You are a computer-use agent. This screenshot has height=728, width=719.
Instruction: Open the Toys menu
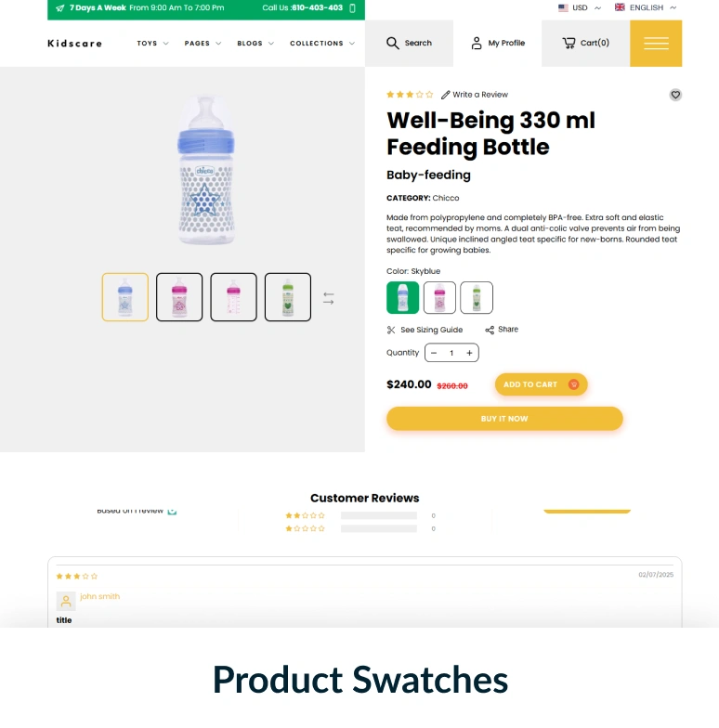click(152, 43)
